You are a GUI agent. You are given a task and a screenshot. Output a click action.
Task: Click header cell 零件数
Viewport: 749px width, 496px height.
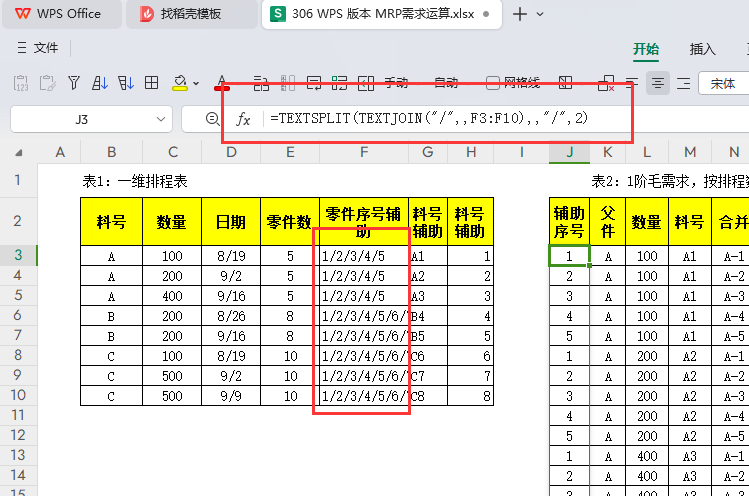[290, 222]
